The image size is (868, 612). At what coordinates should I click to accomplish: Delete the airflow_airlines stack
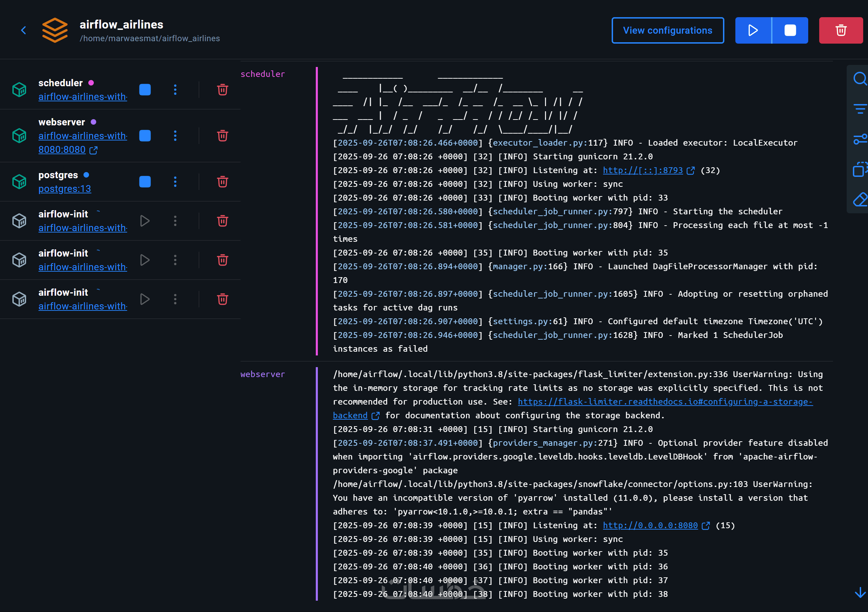pyautogui.click(x=841, y=30)
